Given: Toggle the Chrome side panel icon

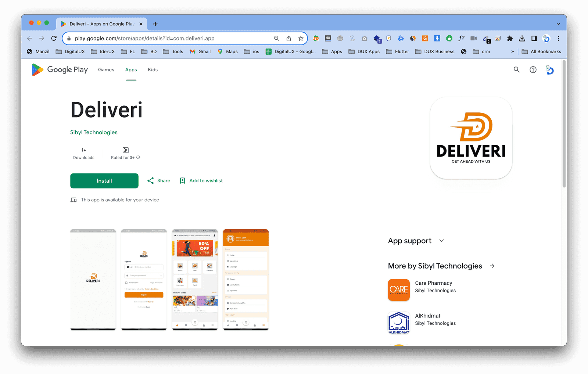Looking at the screenshot, I should point(534,38).
